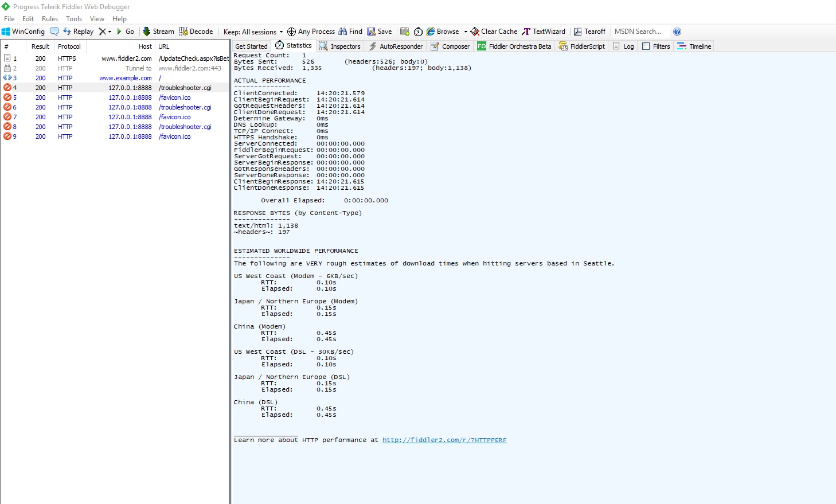Image resolution: width=836 pixels, height=504 pixels.
Task: Select session 8 /troubleshooter.cgi row
Action: (x=115, y=127)
